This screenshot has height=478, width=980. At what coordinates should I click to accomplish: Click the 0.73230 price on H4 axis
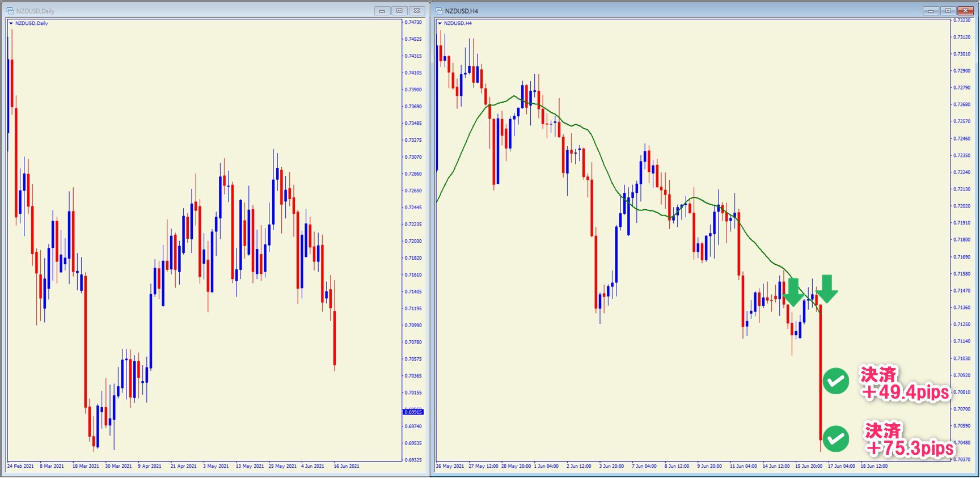tap(962, 20)
